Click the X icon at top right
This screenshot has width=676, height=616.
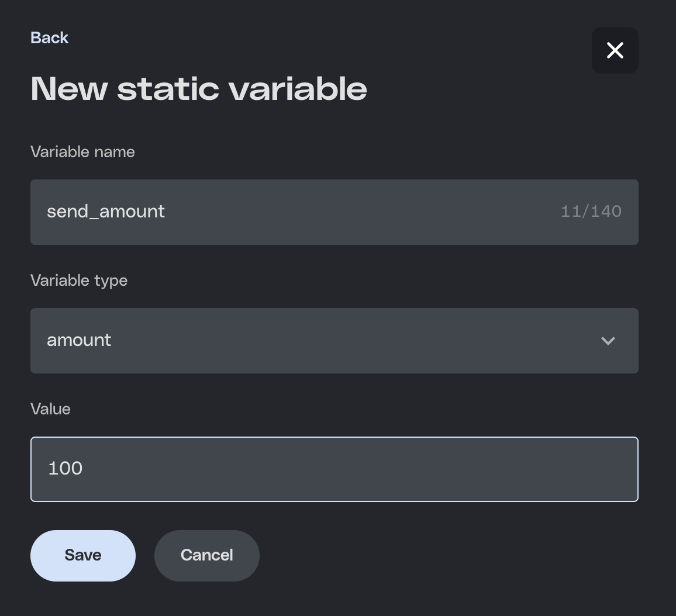[615, 50]
